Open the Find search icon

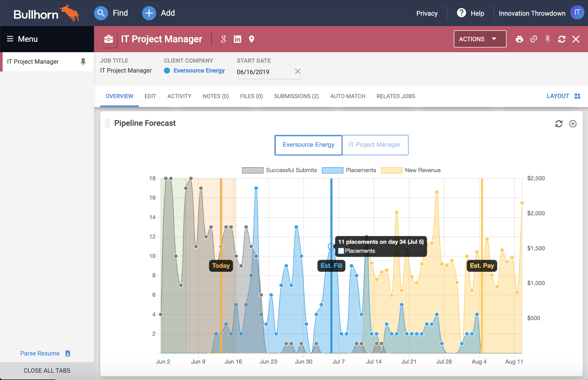coord(101,13)
